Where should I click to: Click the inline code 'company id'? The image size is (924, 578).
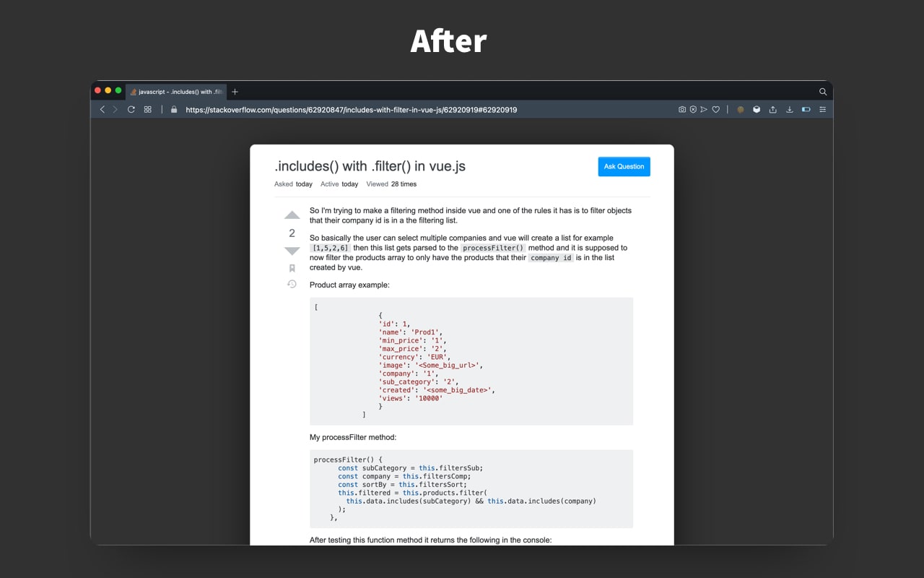pyautogui.click(x=551, y=258)
